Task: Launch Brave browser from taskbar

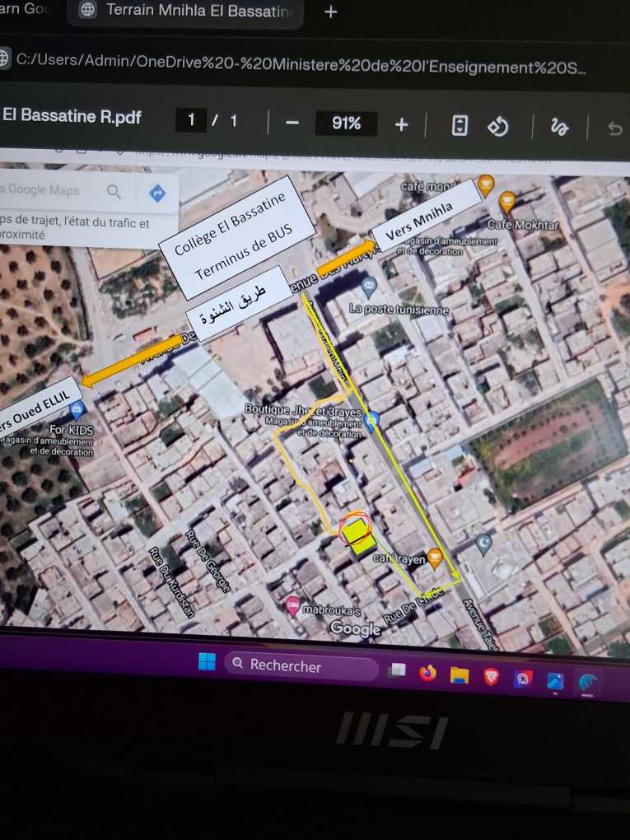Action: pos(491,677)
